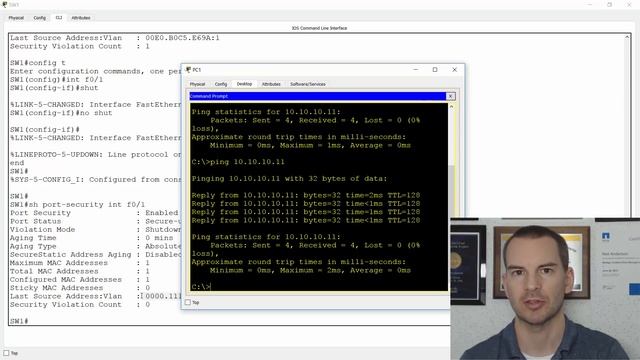
Task: Click 'Sticky MAC Addresses' row in CLI
Action: coord(80,288)
